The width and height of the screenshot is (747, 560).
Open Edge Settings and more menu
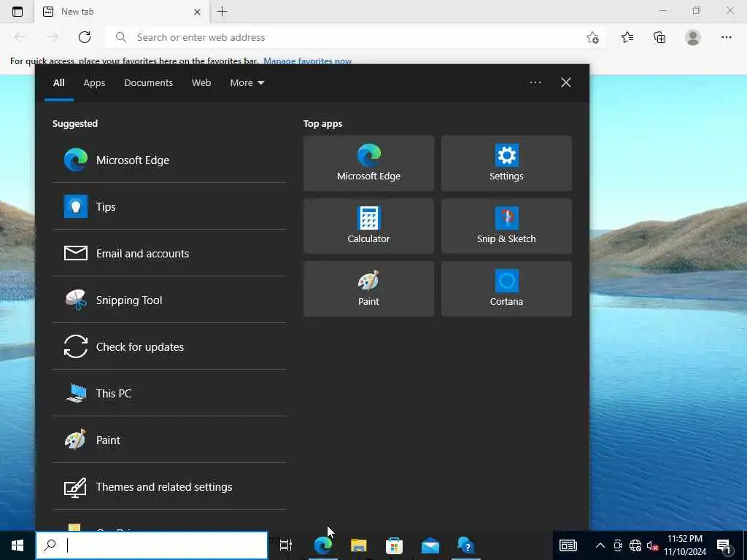click(727, 37)
